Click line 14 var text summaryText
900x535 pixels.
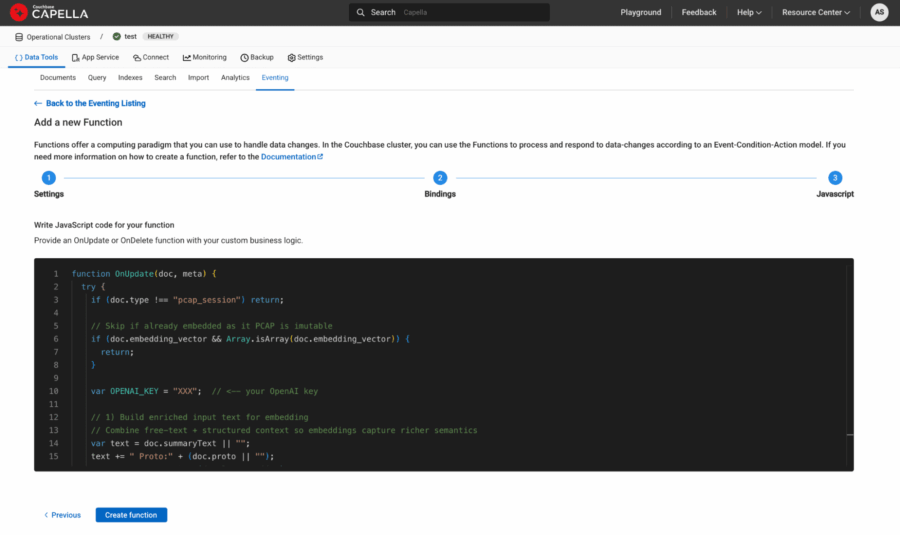tap(170, 443)
